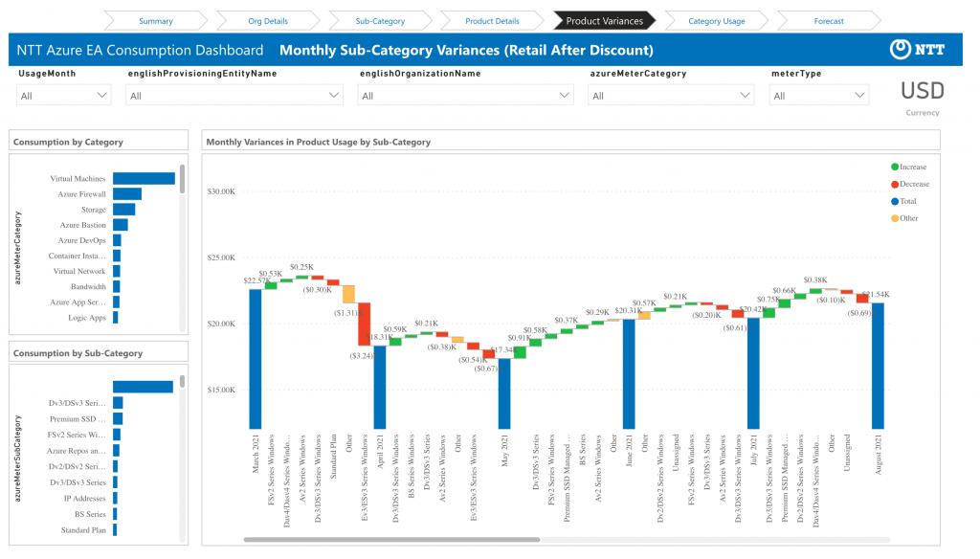The height and width of the screenshot is (559, 980).
Task: Open the englishOrganizationName filter dropdown
Action: click(x=466, y=96)
